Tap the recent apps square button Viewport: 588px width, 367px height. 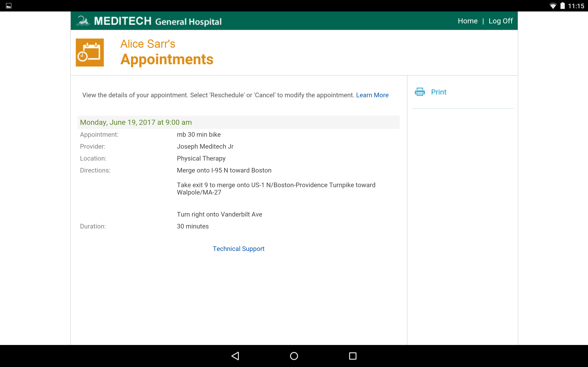click(353, 356)
